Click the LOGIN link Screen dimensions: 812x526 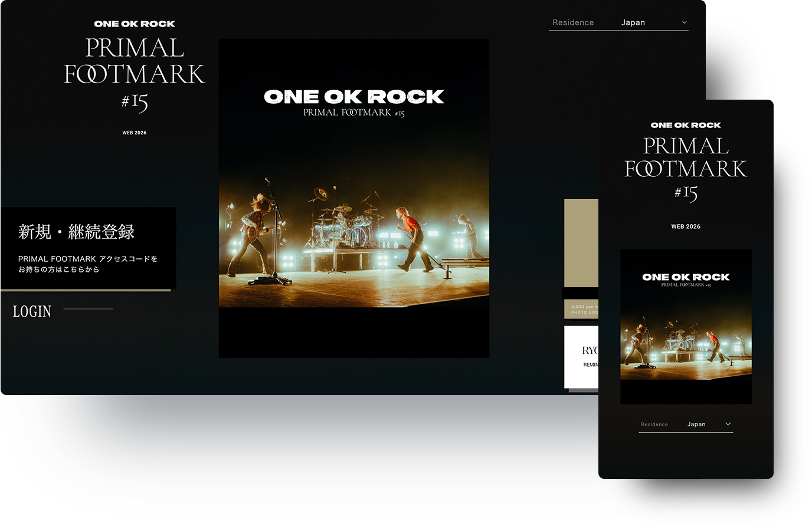pos(32,311)
